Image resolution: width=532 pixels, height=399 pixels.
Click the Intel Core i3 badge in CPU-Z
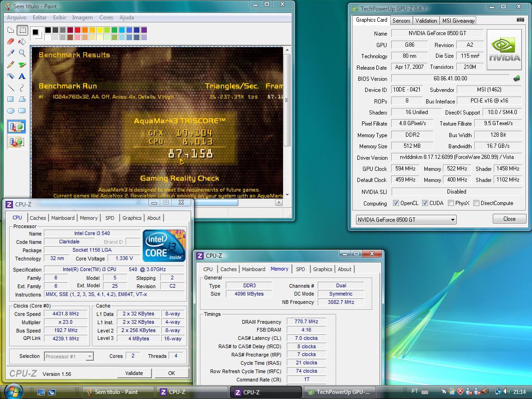(164, 246)
